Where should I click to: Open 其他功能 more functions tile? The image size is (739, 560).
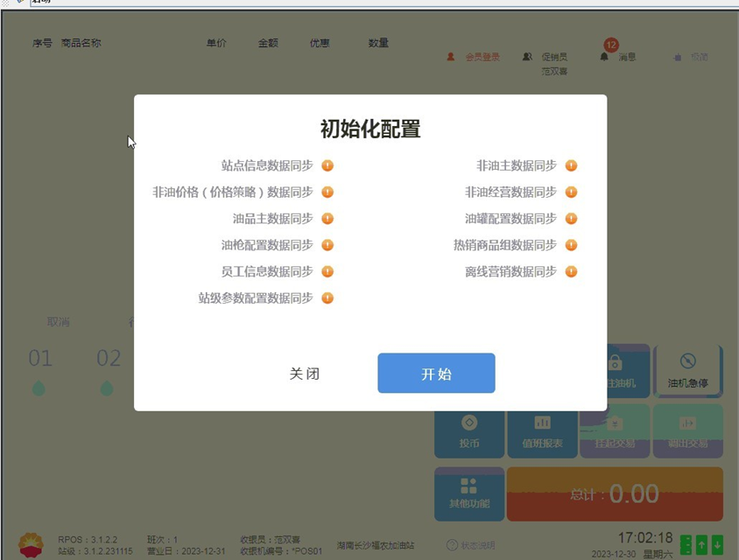coord(469,493)
